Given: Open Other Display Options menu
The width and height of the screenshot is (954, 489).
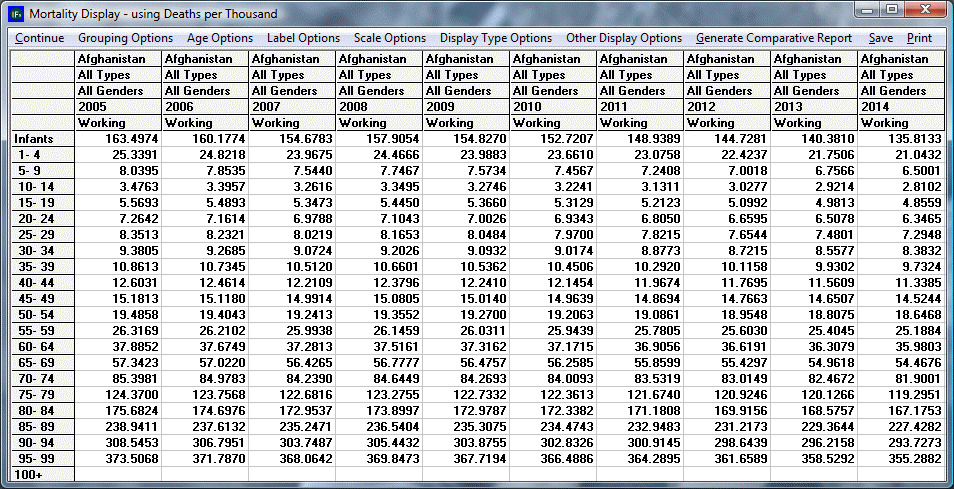Looking at the screenshot, I should (x=624, y=38).
